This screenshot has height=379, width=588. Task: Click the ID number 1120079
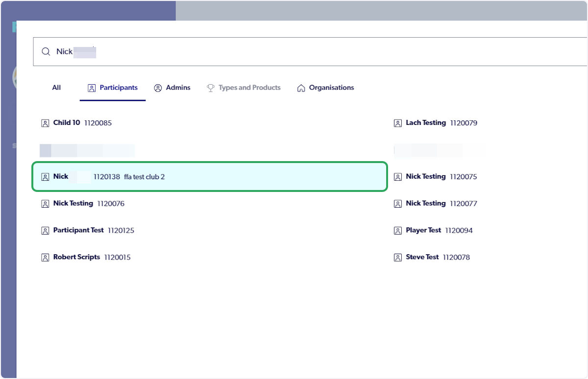(464, 123)
